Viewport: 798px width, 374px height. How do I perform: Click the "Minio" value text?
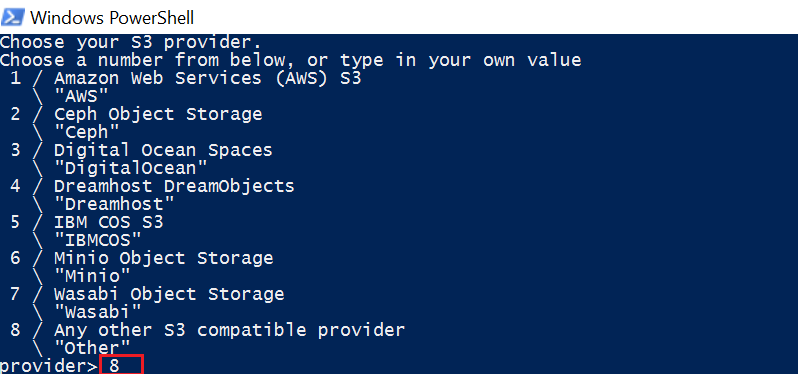pos(92,276)
